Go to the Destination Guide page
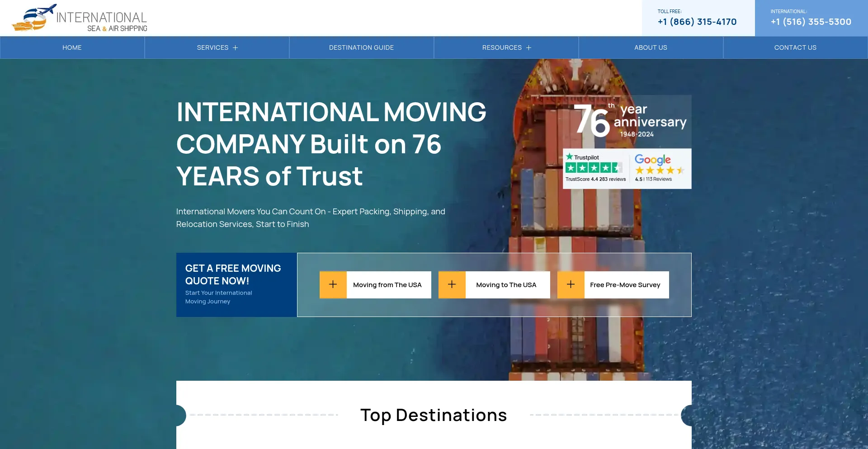Viewport: 868px width, 449px height. [361, 47]
